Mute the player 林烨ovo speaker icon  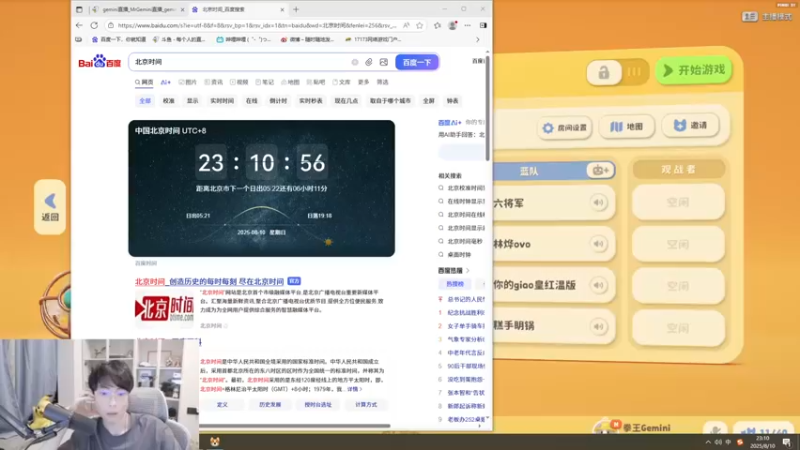click(598, 244)
